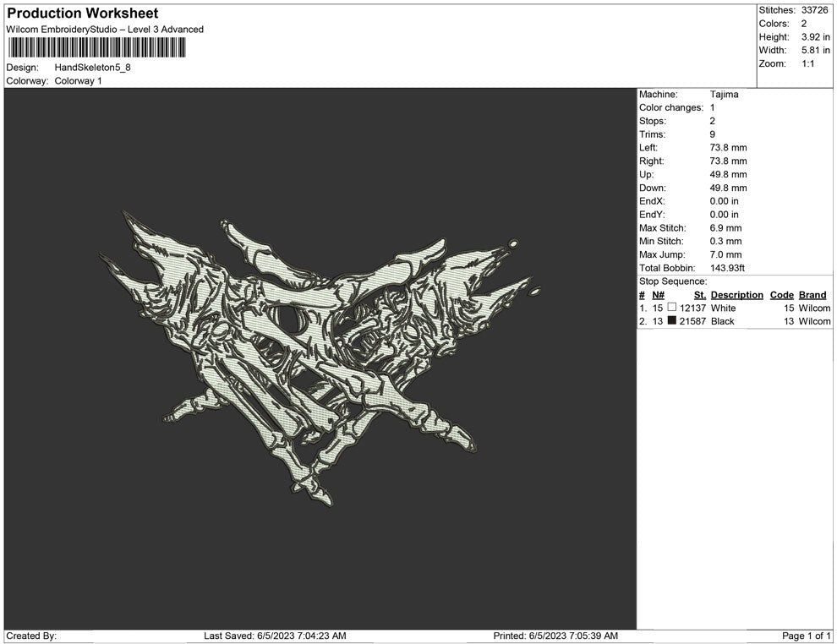Click the Zoom value 1:1
Screen dimensions: 837x644
[x=807, y=64]
